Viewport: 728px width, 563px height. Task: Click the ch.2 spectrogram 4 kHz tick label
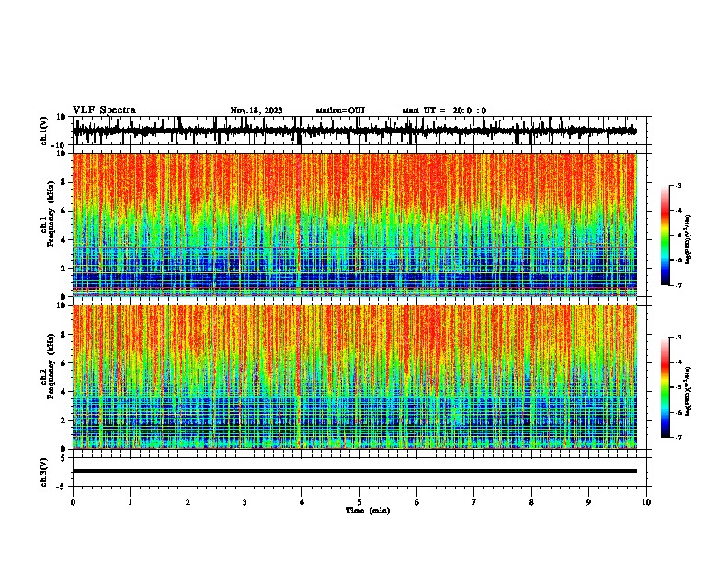pos(63,392)
